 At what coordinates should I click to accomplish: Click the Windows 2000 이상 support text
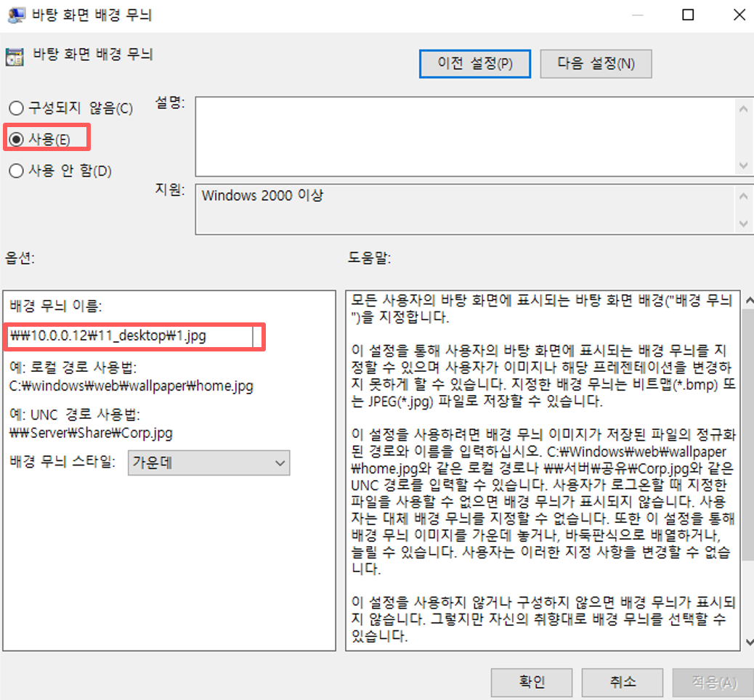pyautogui.click(x=262, y=195)
